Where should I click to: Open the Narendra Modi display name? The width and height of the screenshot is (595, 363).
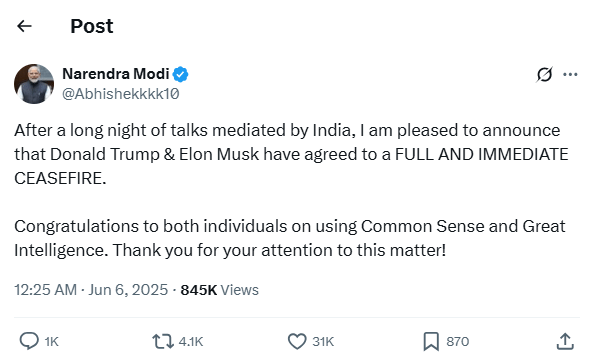116,74
